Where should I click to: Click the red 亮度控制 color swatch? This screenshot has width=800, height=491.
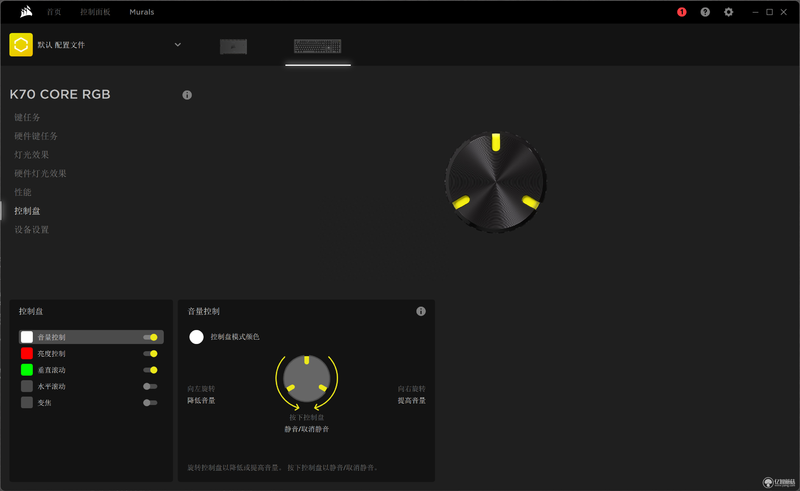27,354
